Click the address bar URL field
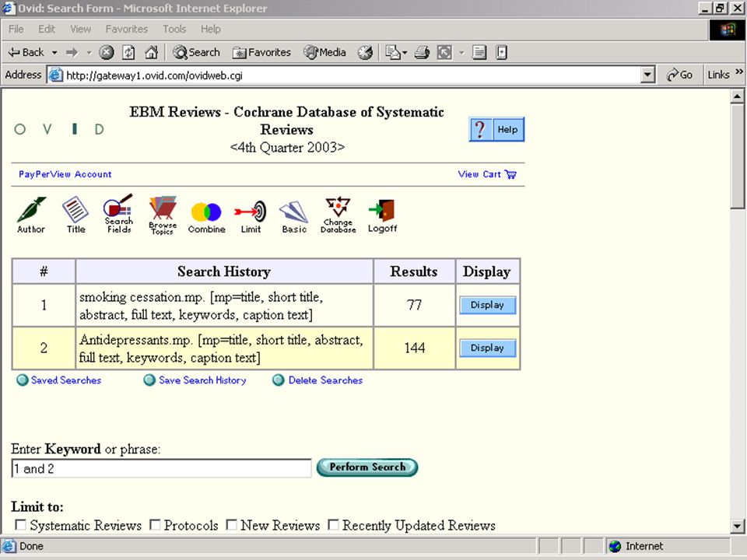This screenshot has height=560, width=747. click(352, 75)
